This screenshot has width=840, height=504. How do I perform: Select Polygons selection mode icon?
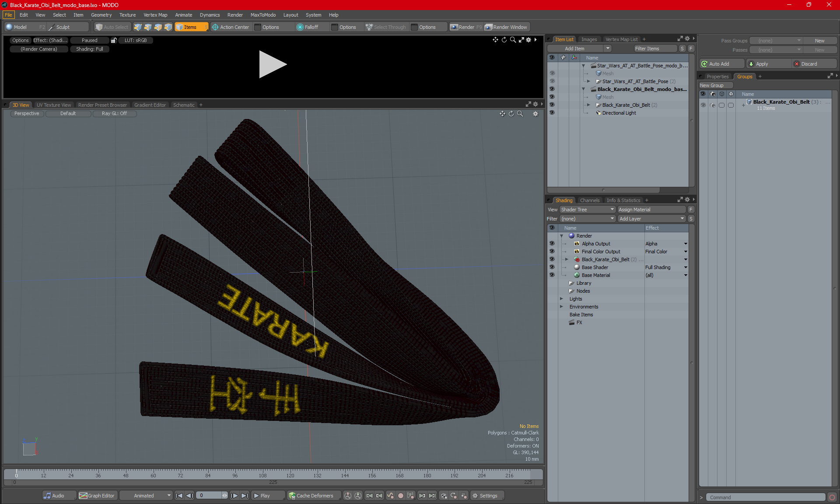point(158,27)
